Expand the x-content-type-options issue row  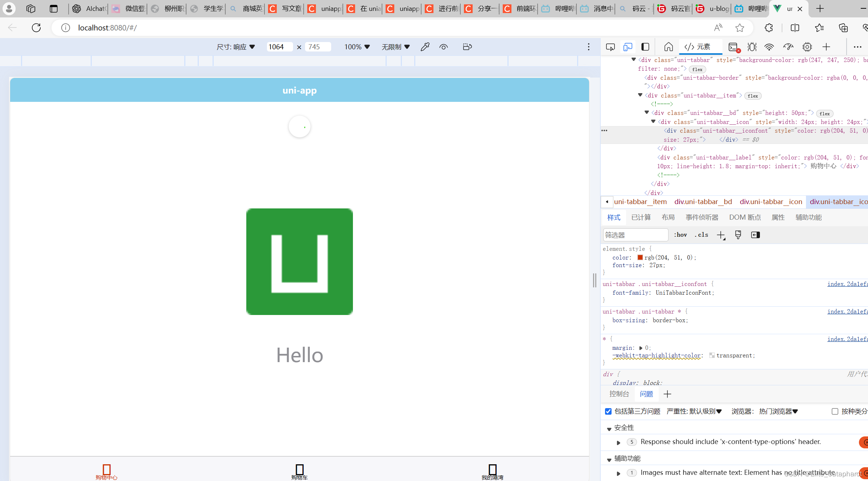(619, 442)
